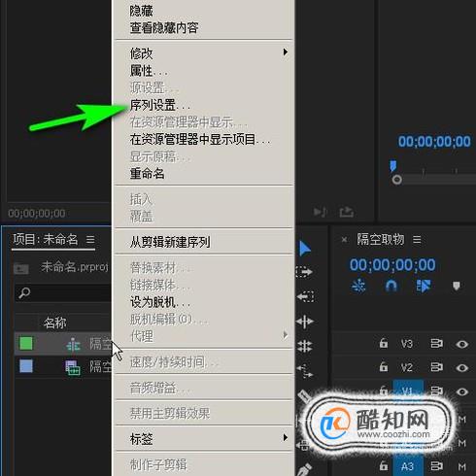This screenshot has height=476, width=476.
Task: Select the Selection tool arrow
Action: pyautogui.click(x=305, y=249)
